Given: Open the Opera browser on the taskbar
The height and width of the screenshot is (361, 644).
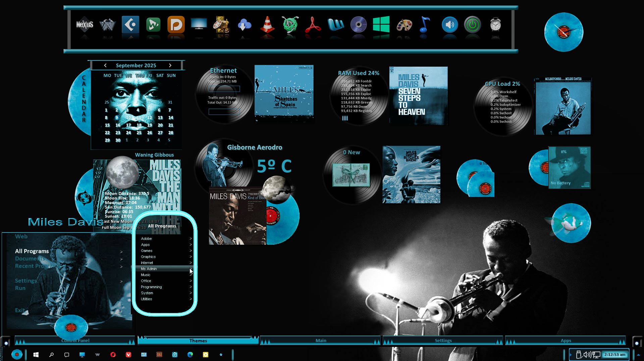Looking at the screenshot, I should point(113,355).
